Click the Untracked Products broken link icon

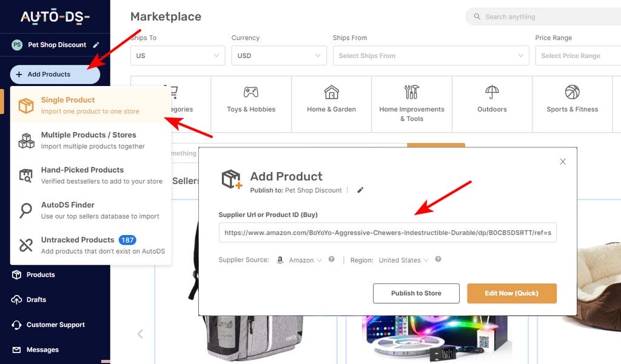click(26, 245)
